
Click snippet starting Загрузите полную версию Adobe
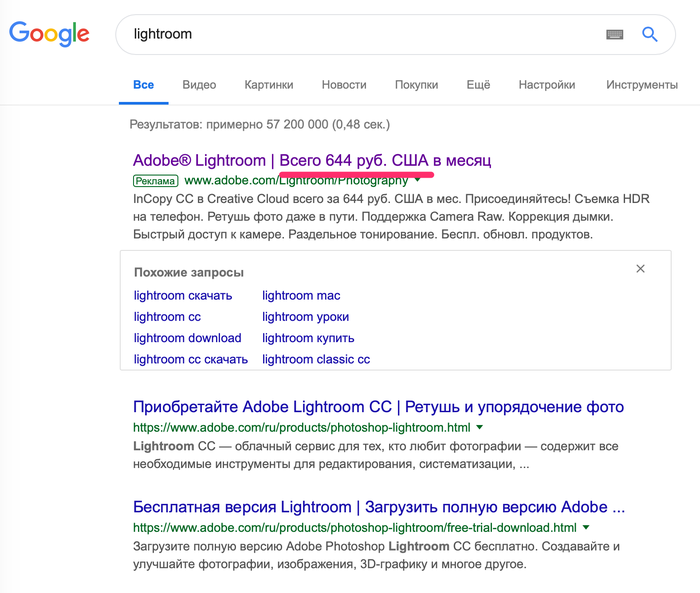click(376, 555)
